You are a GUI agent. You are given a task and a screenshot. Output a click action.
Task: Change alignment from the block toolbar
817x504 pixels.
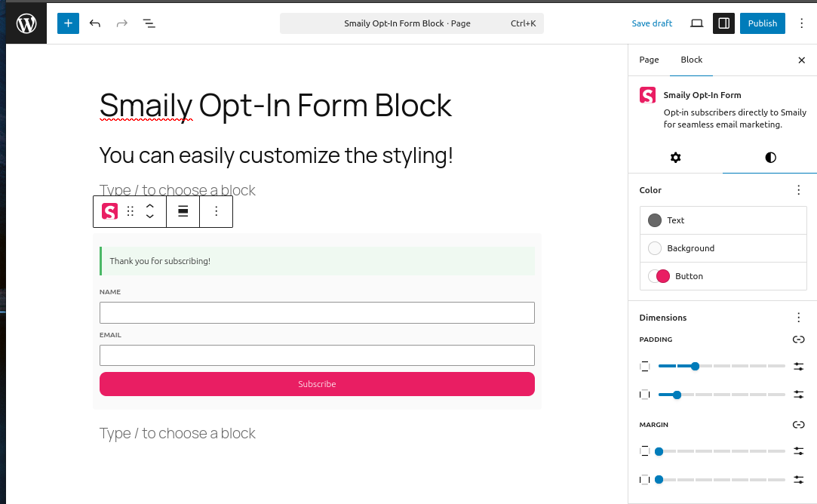(183, 212)
